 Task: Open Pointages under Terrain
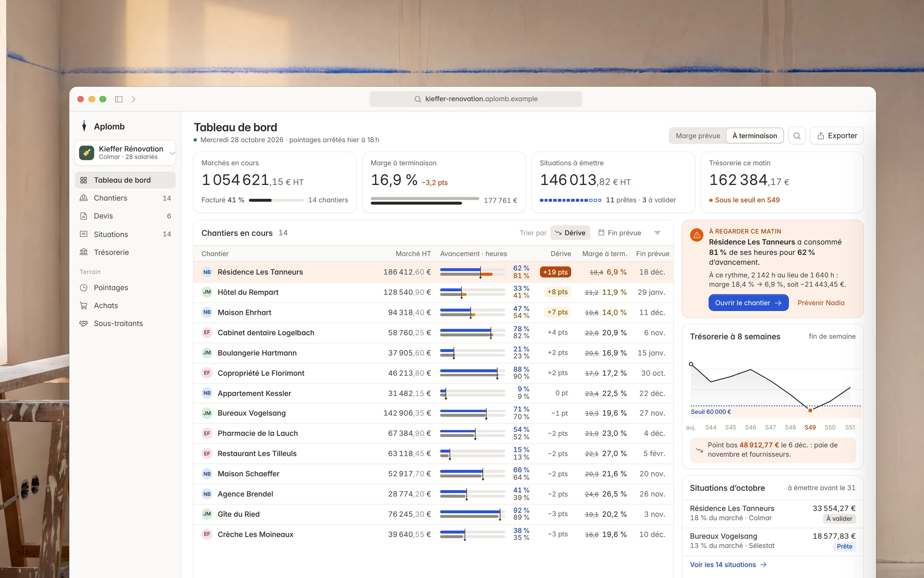tap(125, 287)
